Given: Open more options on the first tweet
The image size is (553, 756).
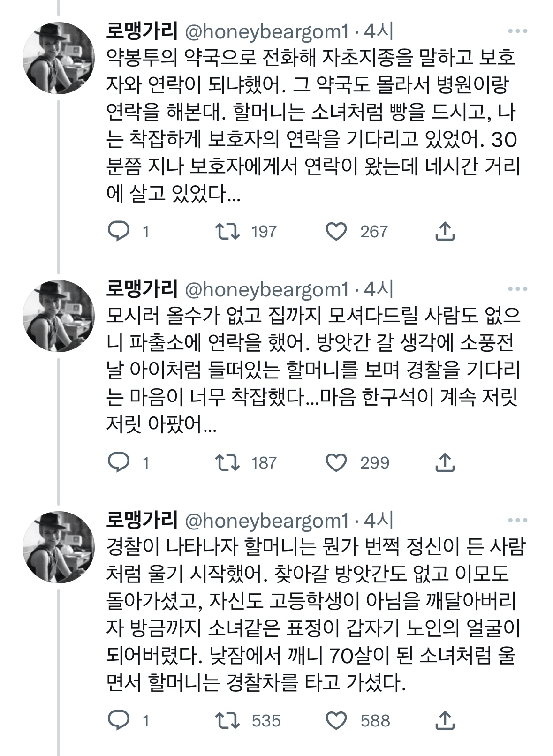Looking at the screenshot, I should pyautogui.click(x=517, y=31).
